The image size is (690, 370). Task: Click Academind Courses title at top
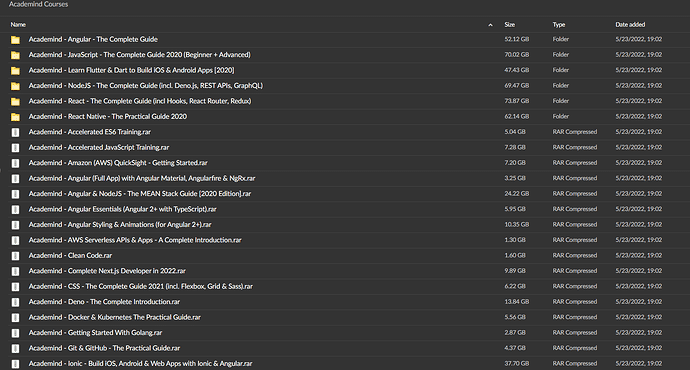tap(39, 4)
